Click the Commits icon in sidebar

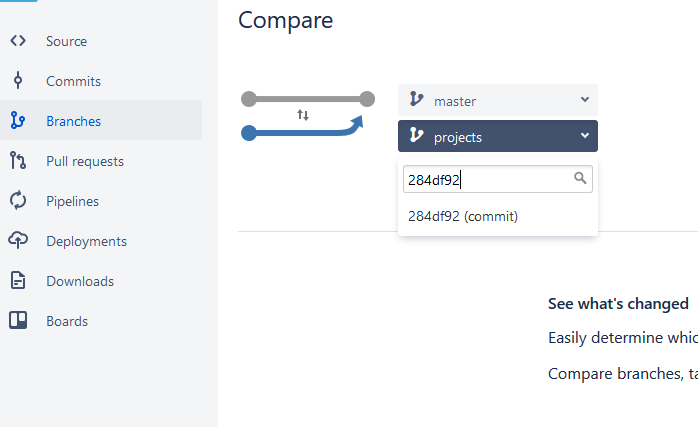18,81
